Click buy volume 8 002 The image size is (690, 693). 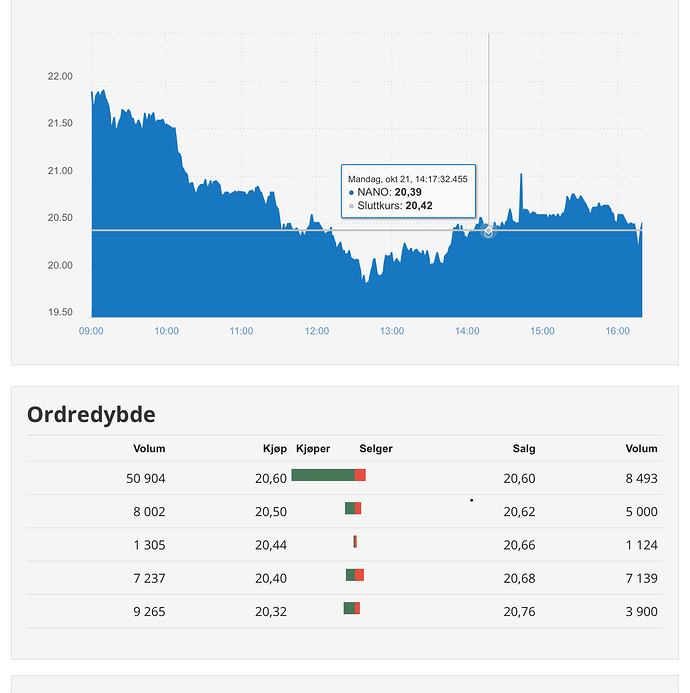pyautogui.click(x=149, y=512)
